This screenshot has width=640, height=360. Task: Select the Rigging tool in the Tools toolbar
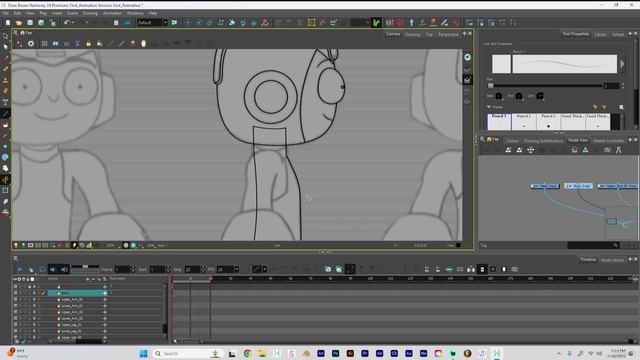tap(5, 179)
